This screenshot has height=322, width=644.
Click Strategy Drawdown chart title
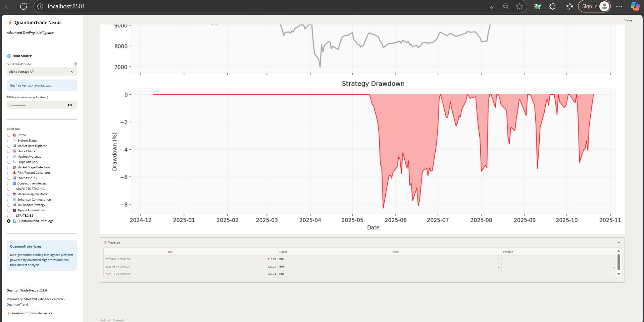[373, 84]
